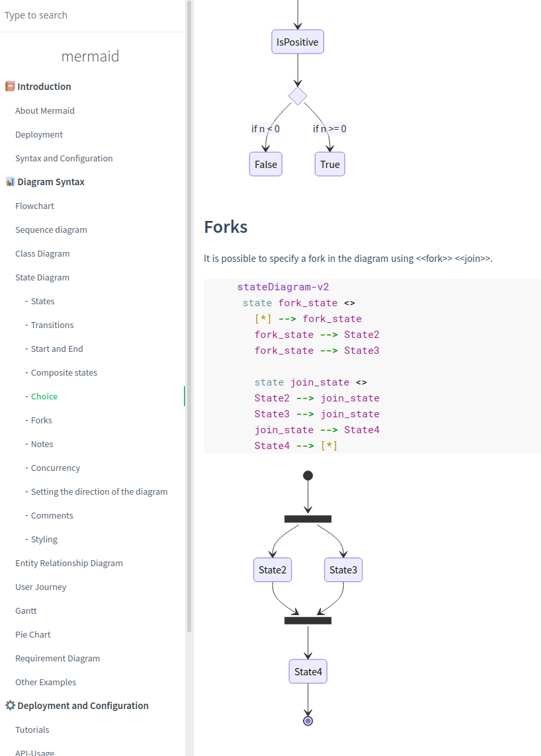541x756 pixels.
Task: Select the Pie Chart page
Action: tap(32, 634)
